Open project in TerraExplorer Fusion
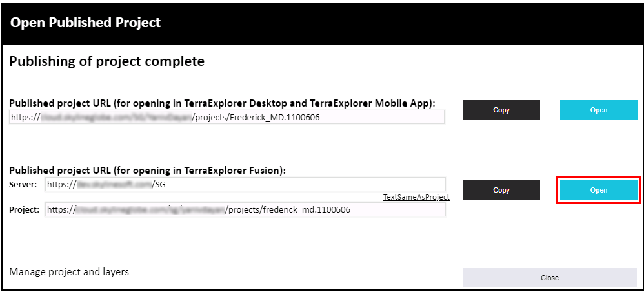The width and height of the screenshot is (644, 292). tap(598, 190)
